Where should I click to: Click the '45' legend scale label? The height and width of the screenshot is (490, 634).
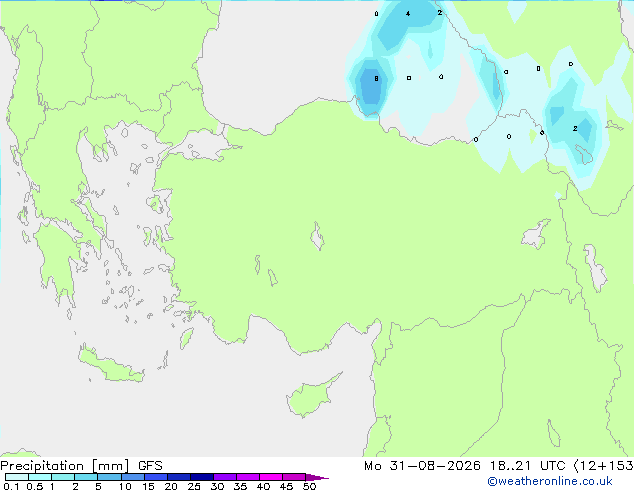click(x=286, y=486)
